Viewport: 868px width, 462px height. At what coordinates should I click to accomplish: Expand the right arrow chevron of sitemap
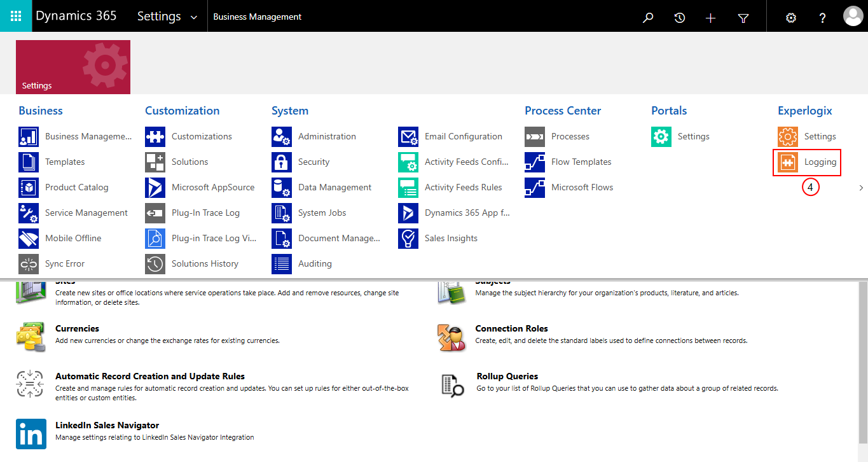tap(861, 188)
